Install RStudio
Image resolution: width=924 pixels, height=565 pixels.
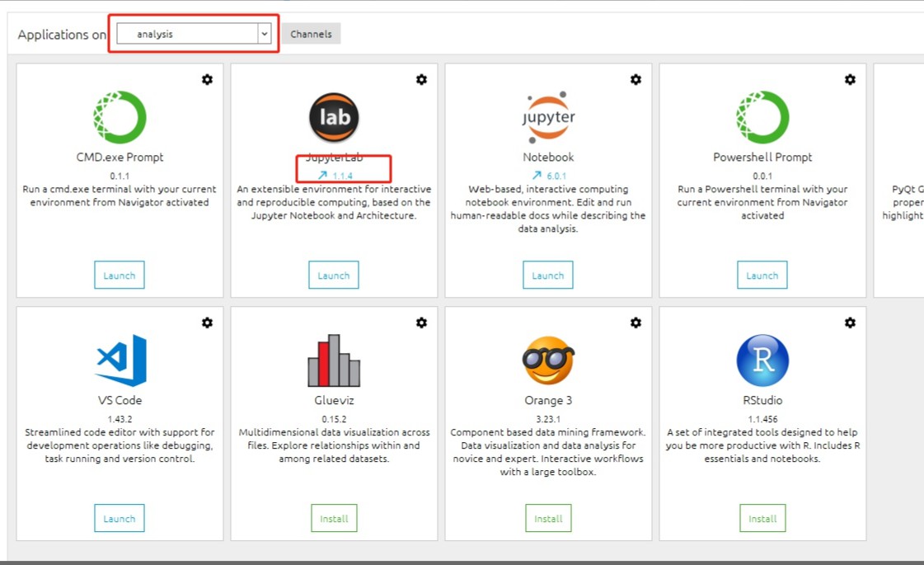pyautogui.click(x=762, y=518)
